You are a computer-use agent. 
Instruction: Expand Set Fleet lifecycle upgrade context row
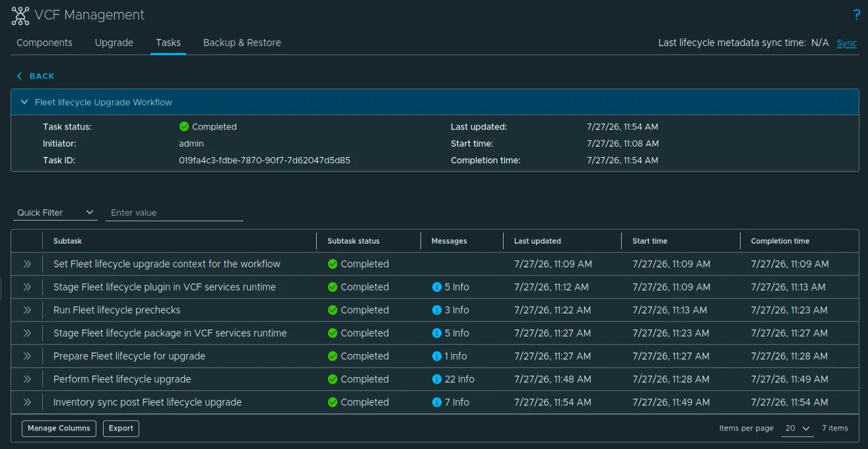[27, 264]
